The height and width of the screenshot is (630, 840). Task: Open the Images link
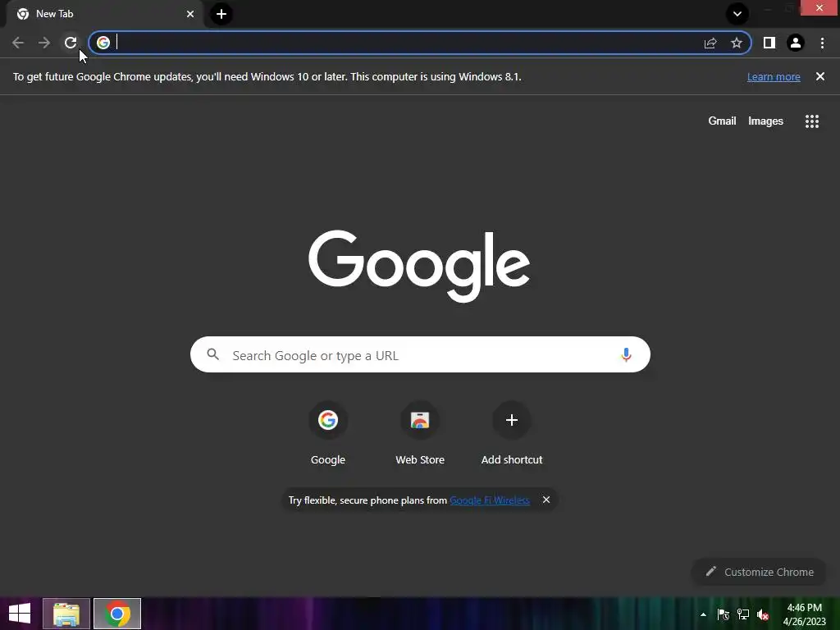pos(765,121)
